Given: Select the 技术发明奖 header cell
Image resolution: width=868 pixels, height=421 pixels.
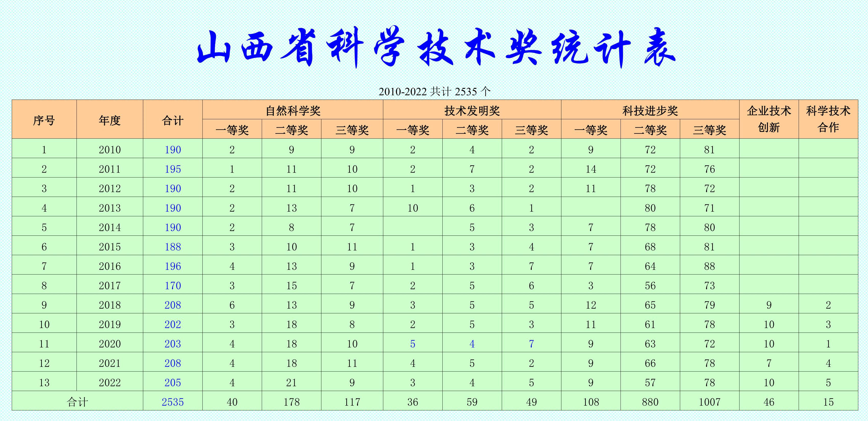Looking at the screenshot, I should click(472, 110).
